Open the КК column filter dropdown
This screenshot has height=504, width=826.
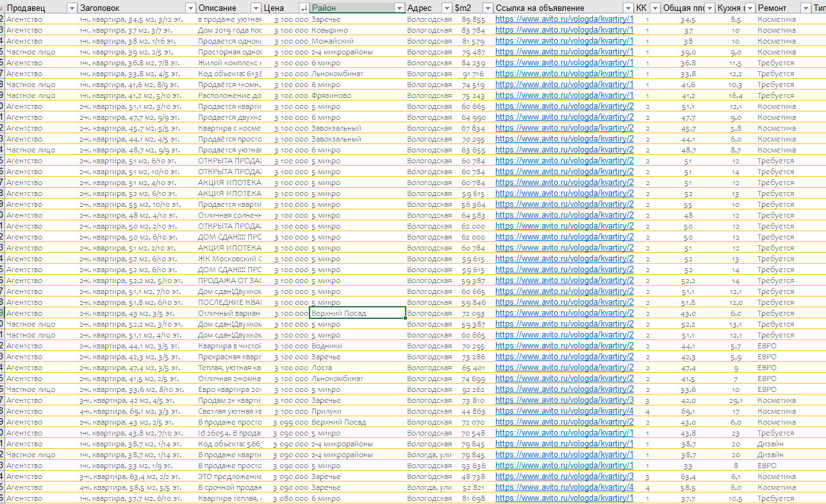click(x=654, y=8)
